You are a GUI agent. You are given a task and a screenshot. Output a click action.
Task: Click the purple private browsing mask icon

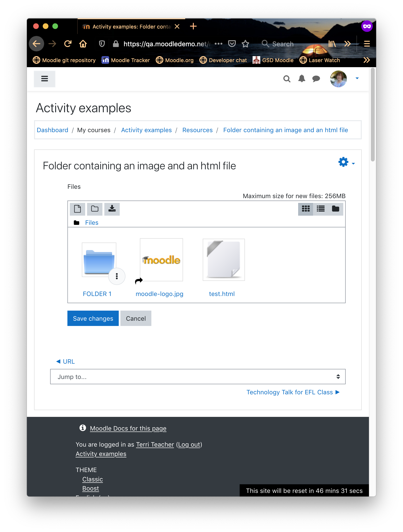click(x=367, y=26)
